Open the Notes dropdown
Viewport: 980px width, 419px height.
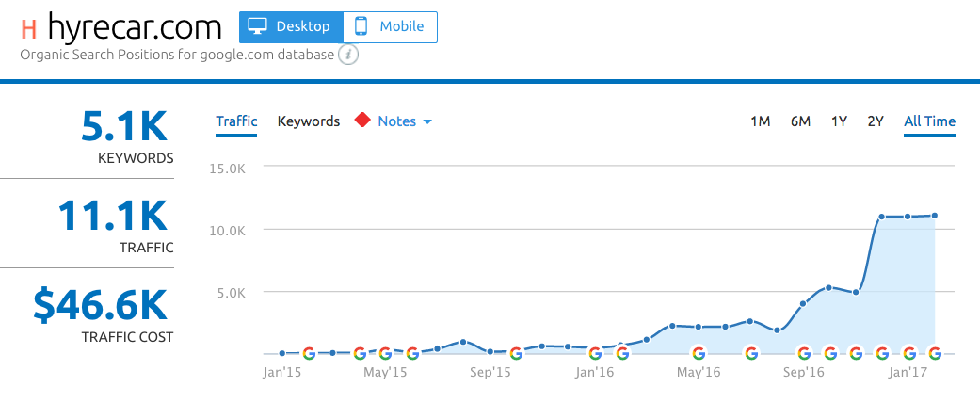tap(405, 121)
